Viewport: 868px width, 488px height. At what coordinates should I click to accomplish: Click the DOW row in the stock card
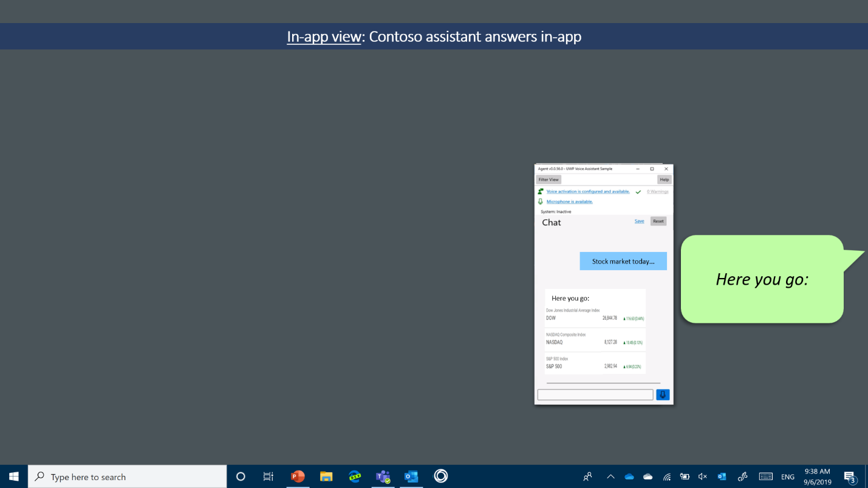click(595, 316)
